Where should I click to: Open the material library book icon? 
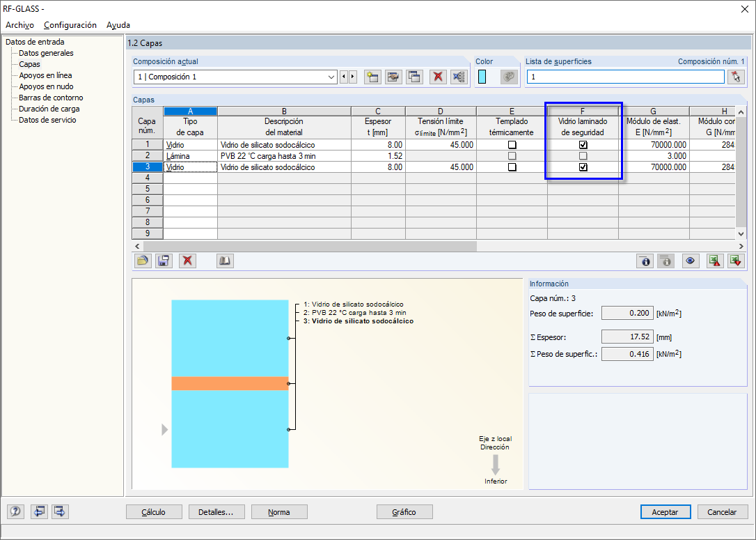(225, 261)
